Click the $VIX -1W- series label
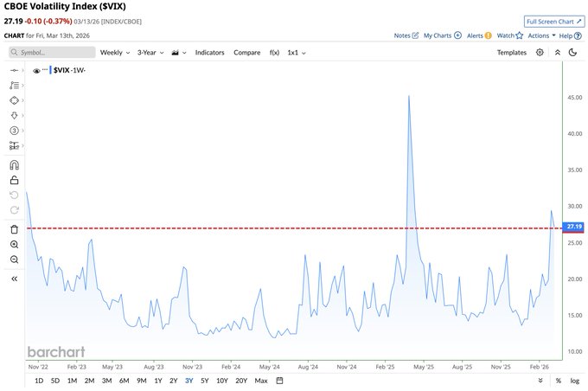The image size is (588, 391). [x=69, y=70]
